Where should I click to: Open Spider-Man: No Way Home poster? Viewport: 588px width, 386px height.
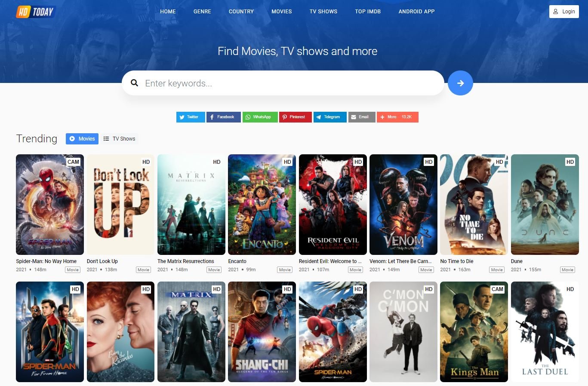(x=50, y=205)
